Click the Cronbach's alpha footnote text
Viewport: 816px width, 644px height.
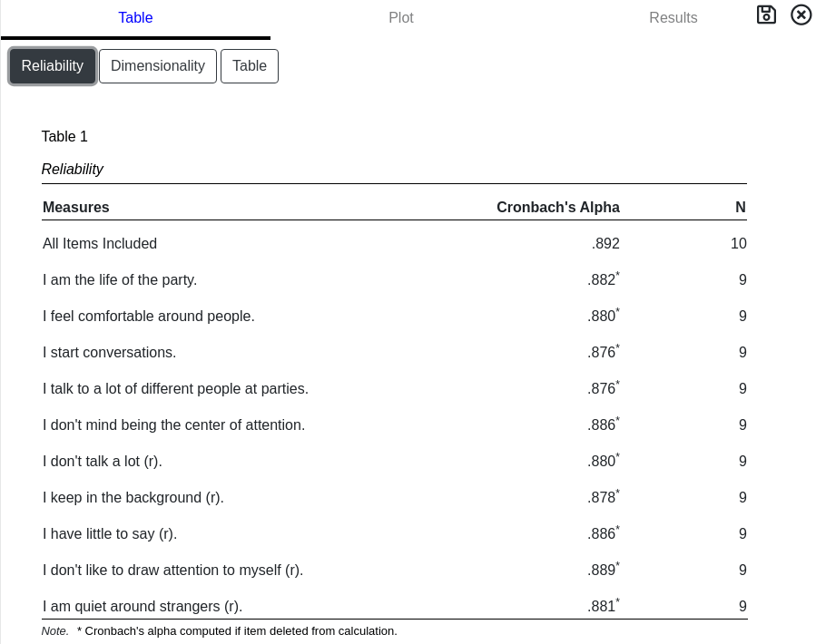pyautogui.click(x=237, y=631)
